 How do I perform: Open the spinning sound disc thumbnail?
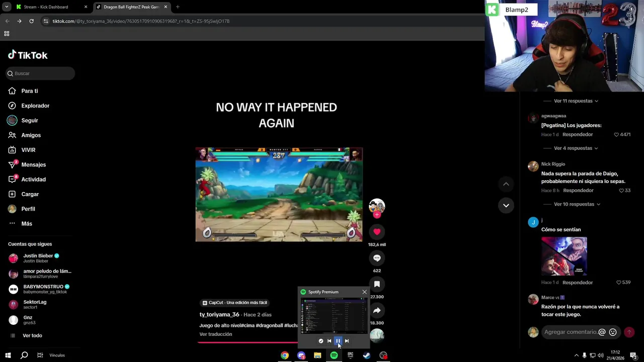coord(377,335)
